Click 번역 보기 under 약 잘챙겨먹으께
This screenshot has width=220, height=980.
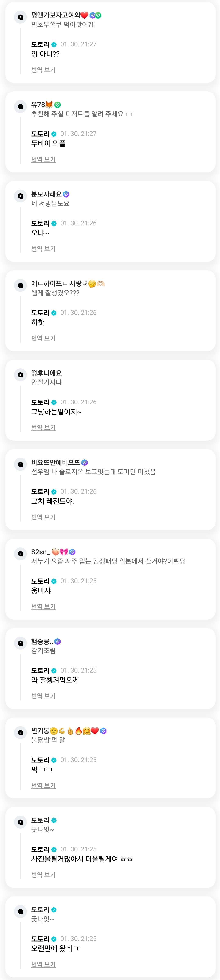[x=43, y=696]
